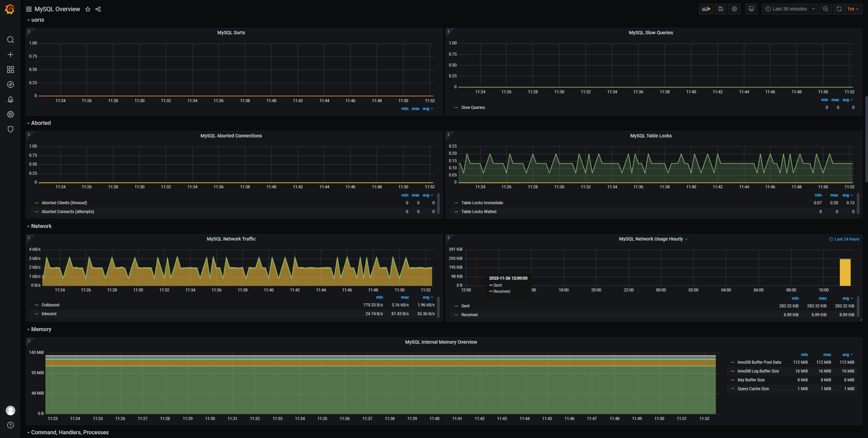Toggle Table Locks Immediate series visibility
Screen dimensions: 868x438
coord(482,203)
